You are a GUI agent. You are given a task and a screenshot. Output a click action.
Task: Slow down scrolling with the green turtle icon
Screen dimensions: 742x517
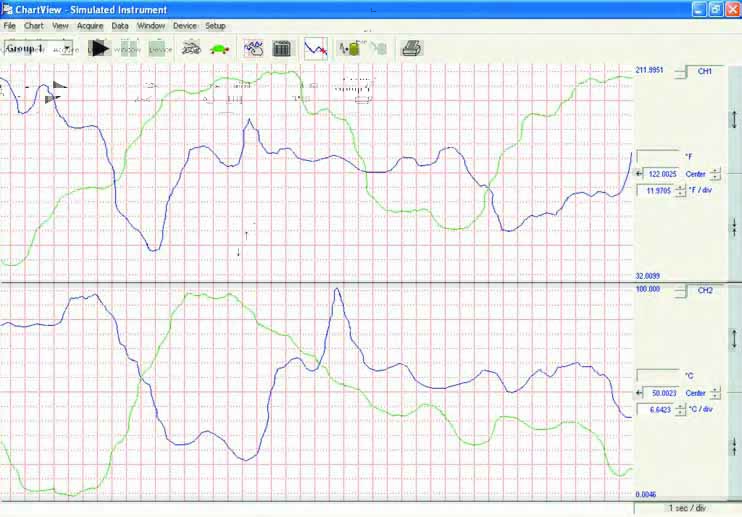point(220,48)
